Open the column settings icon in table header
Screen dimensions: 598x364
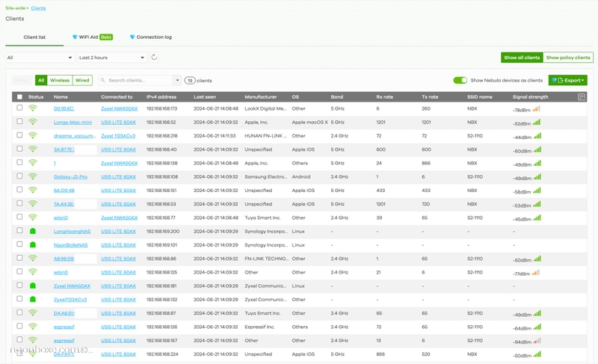point(582,97)
